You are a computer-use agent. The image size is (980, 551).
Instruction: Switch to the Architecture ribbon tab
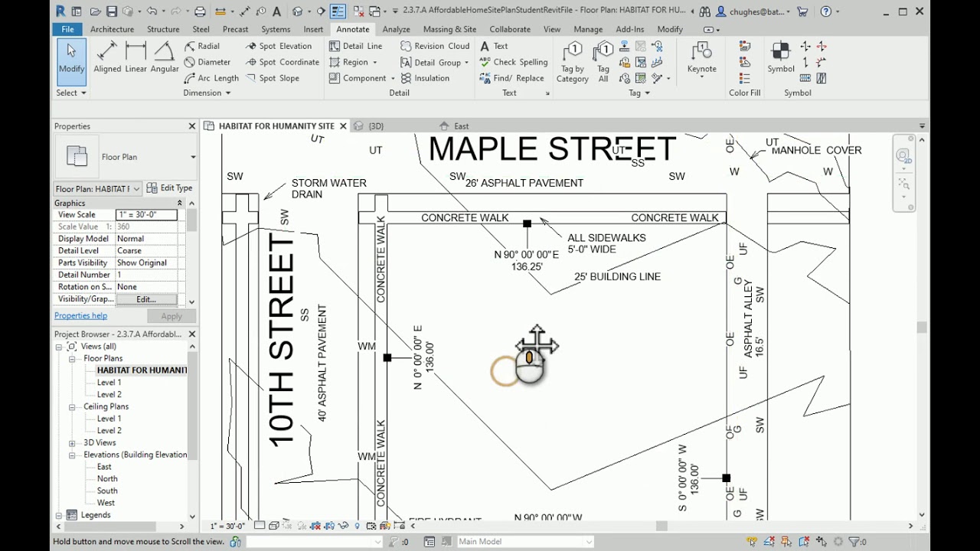click(112, 29)
